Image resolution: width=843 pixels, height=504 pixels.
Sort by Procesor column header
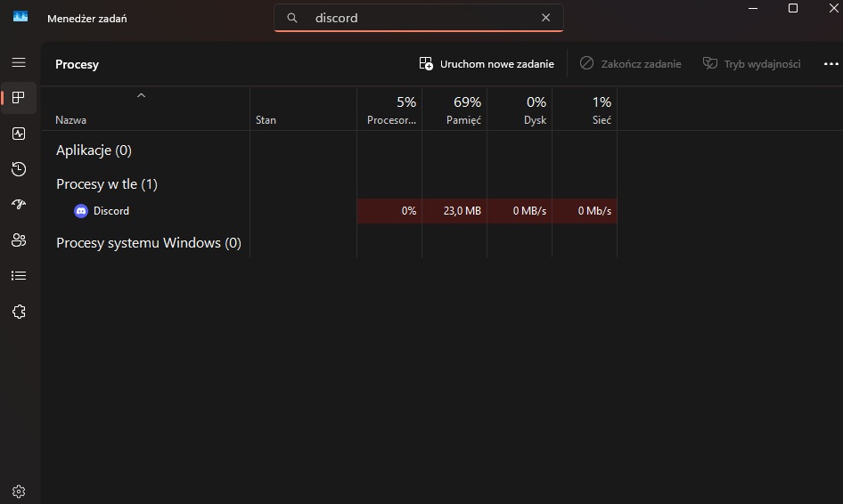(390, 110)
